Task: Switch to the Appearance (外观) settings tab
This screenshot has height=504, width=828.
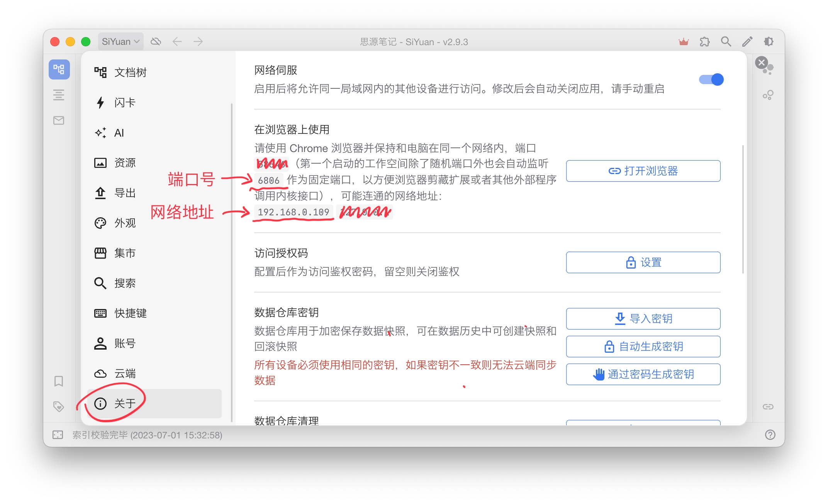Action: click(125, 223)
